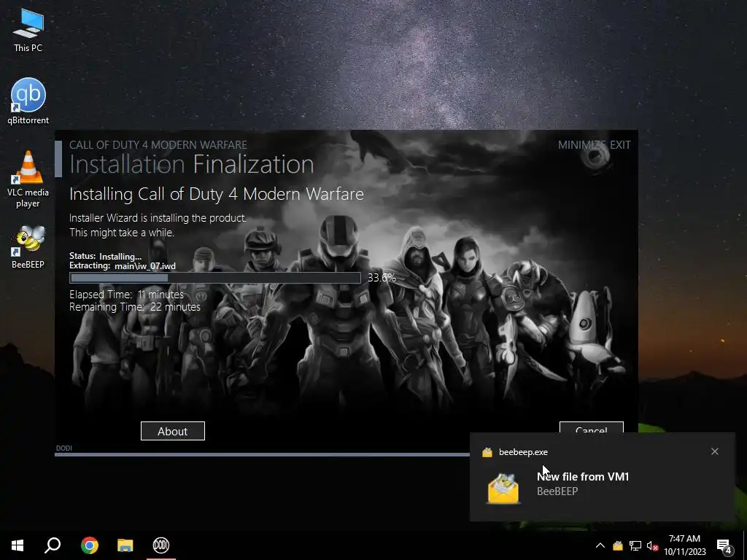Viewport: 747px width, 560px height.
Task: Open network status tray icon
Action: [x=635, y=545]
